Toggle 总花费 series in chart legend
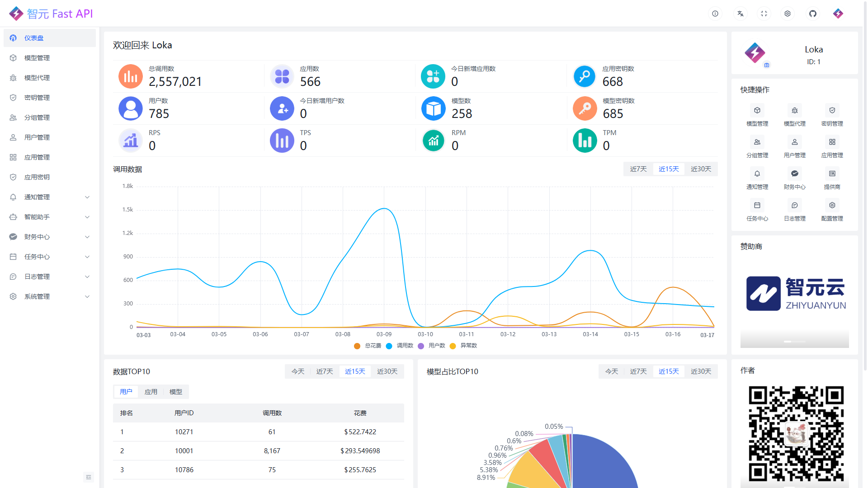868x488 pixels. click(368, 346)
